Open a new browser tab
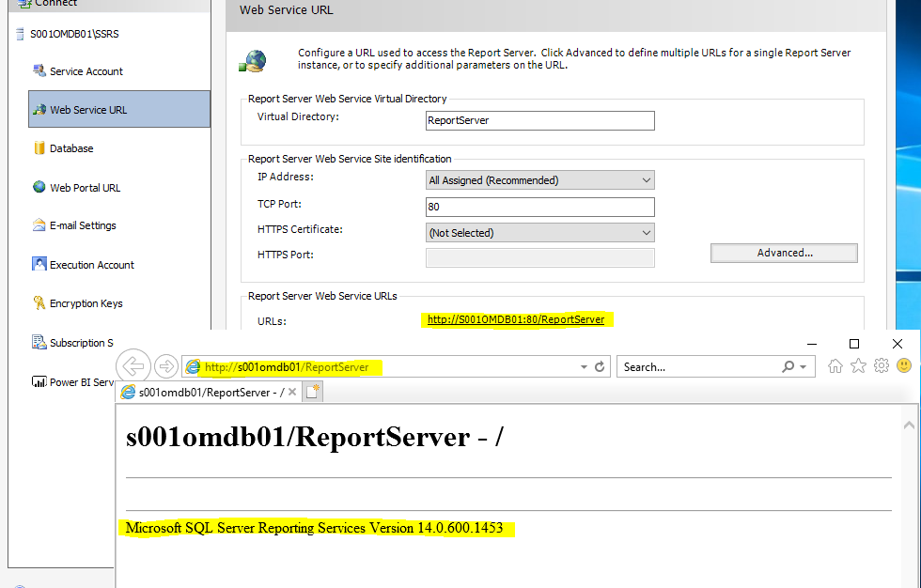This screenshot has height=588, width=921. (x=312, y=392)
